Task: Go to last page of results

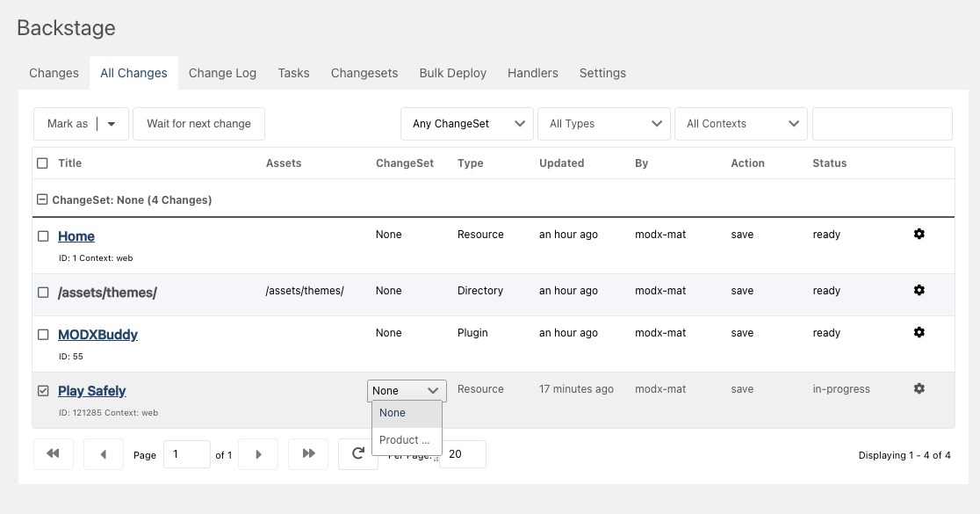Action: pyautogui.click(x=308, y=454)
